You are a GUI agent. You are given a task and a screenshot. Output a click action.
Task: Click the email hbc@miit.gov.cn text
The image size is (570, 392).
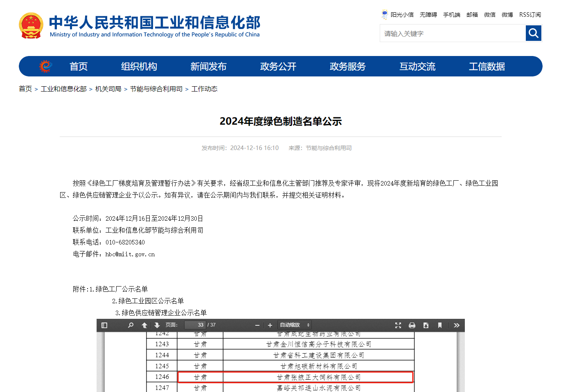coord(130,254)
